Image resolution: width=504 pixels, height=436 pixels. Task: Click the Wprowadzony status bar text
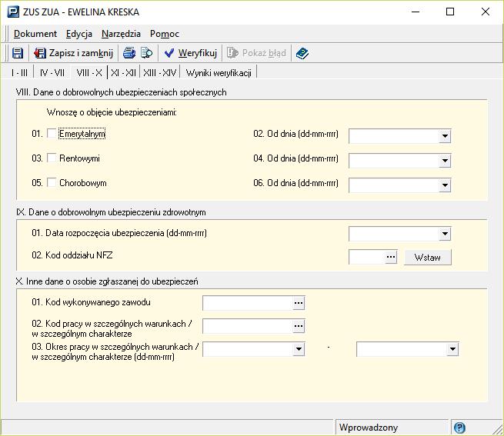pyautogui.click(x=369, y=428)
